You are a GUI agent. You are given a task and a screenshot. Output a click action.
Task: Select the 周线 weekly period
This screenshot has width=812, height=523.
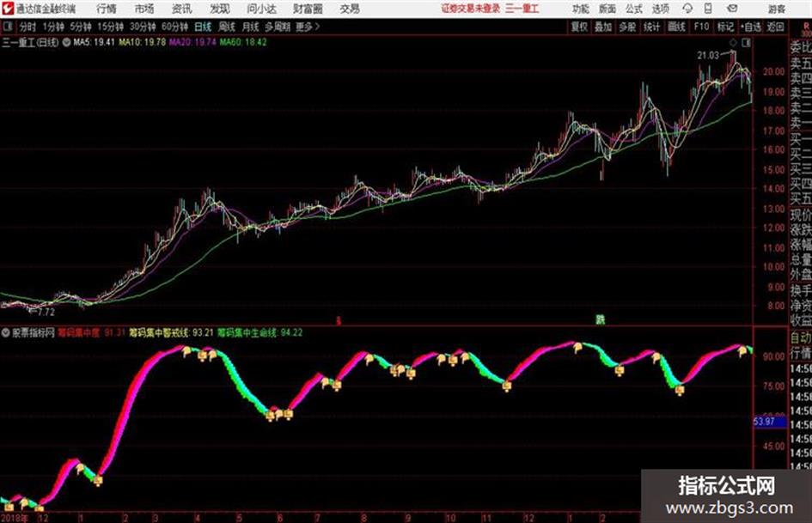click(x=227, y=27)
